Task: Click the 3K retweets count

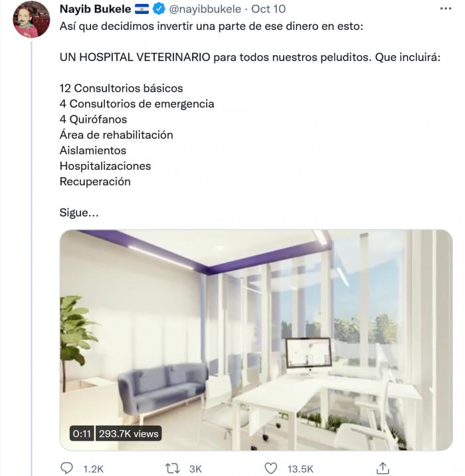Action: point(195,469)
